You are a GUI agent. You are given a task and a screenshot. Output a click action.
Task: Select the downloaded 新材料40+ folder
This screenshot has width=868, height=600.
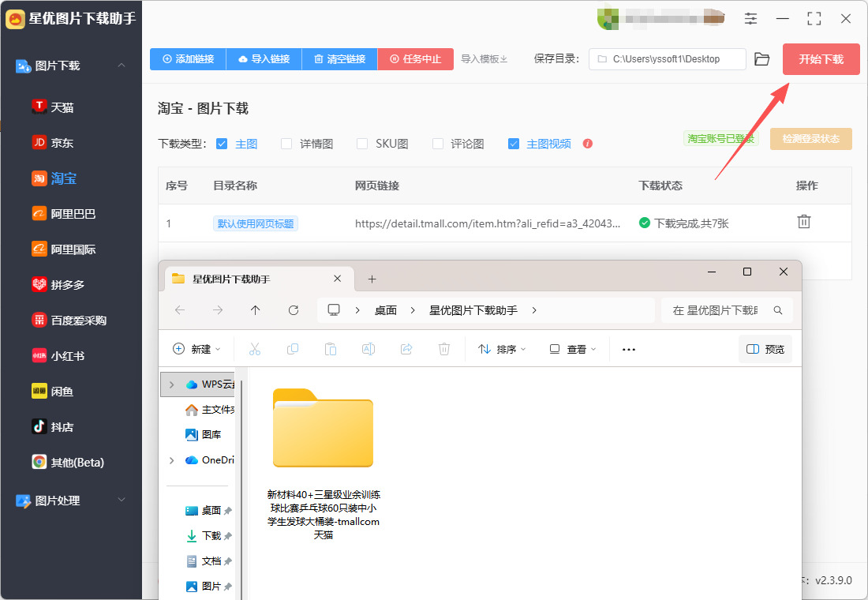324,464
